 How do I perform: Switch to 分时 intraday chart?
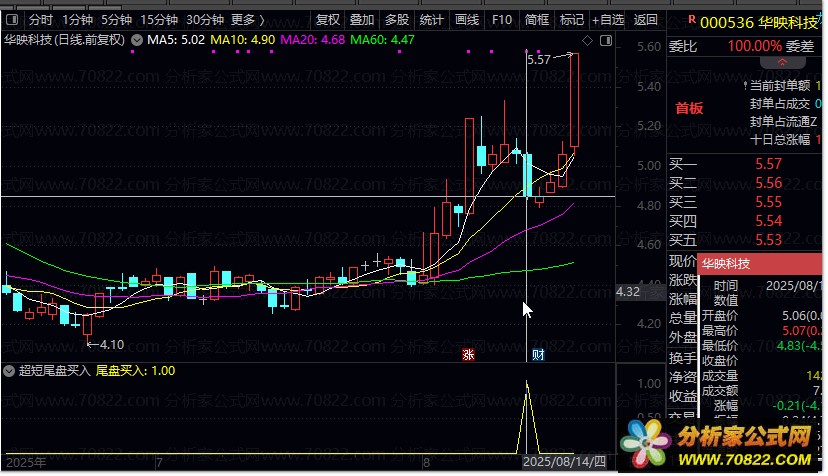click(x=41, y=20)
